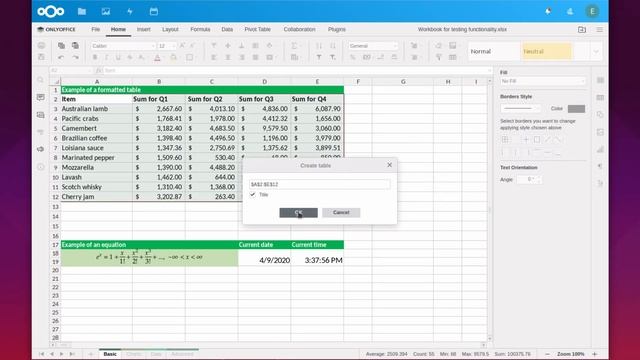This screenshot has width=640, height=360.
Task: Click the Save toolbar icon
Action: point(41,58)
